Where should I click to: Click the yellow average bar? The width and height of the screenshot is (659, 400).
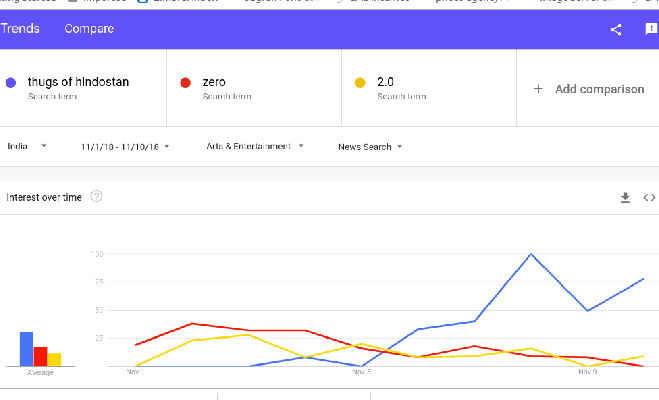point(54,360)
